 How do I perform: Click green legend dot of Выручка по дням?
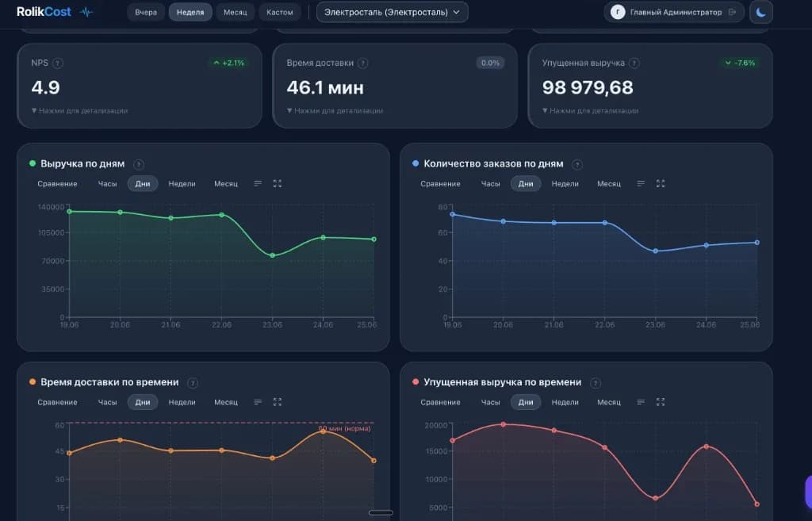[32, 163]
